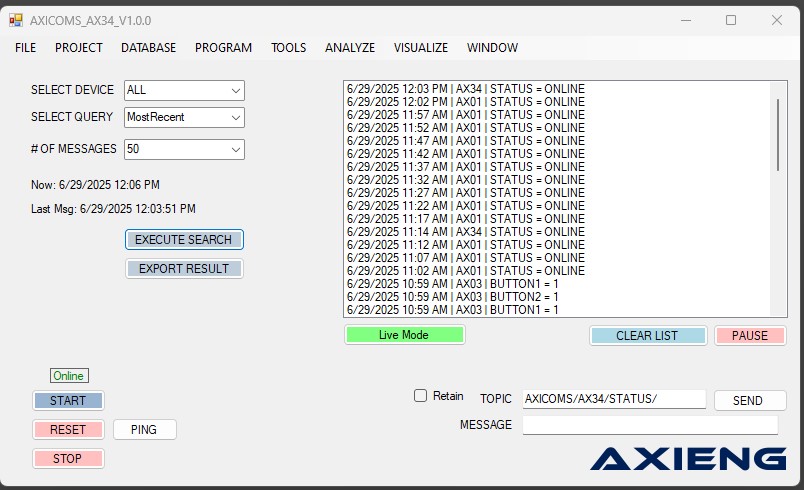Select the 12:02 PM AX01 STATUS entry

(x=558, y=101)
